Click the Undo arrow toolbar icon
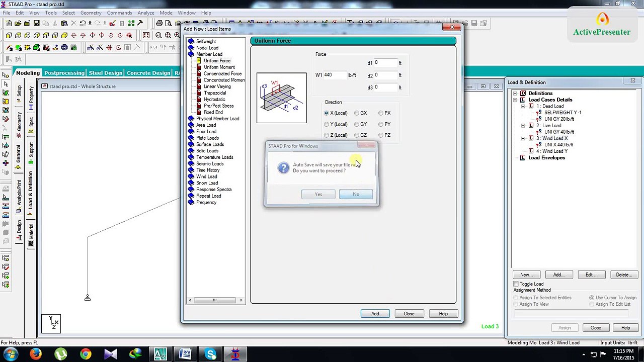 [x=83, y=23]
